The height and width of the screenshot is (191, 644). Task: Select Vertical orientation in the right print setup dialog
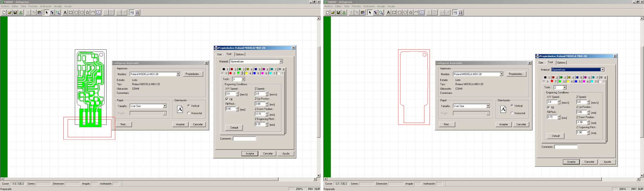coord(512,106)
